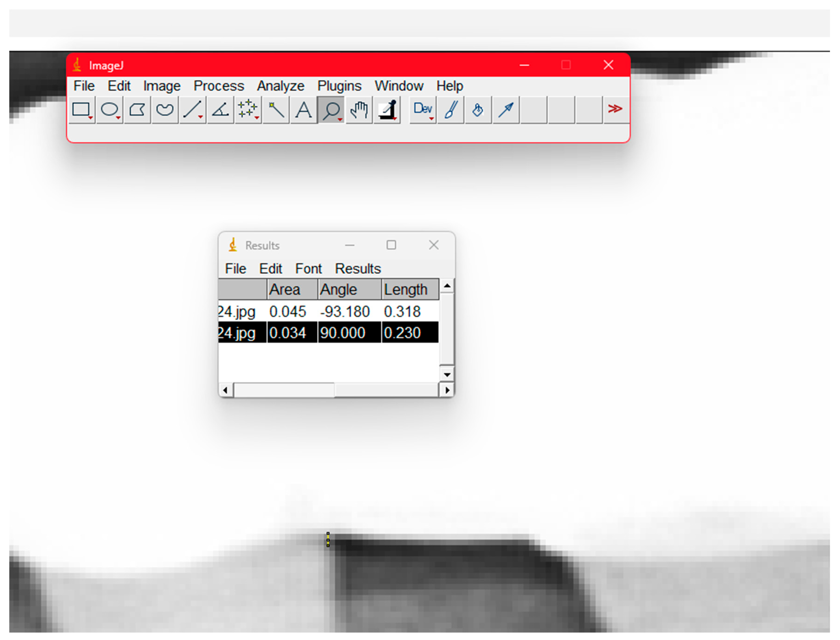
Task: Select the Oval selection tool
Action: [x=109, y=110]
